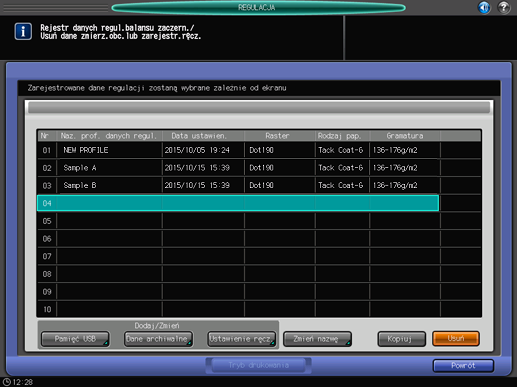The height and width of the screenshot is (387, 517).
Task: Click the orange Usuń button
Action: (456, 339)
